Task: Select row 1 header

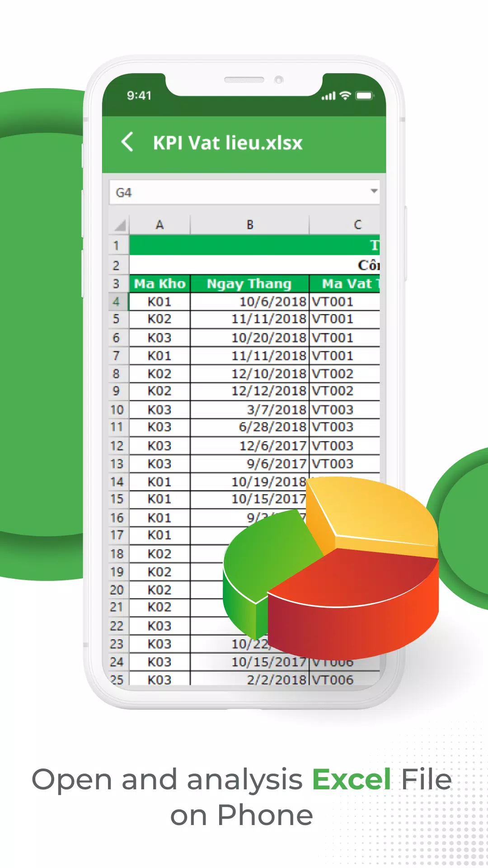Action: [x=119, y=245]
